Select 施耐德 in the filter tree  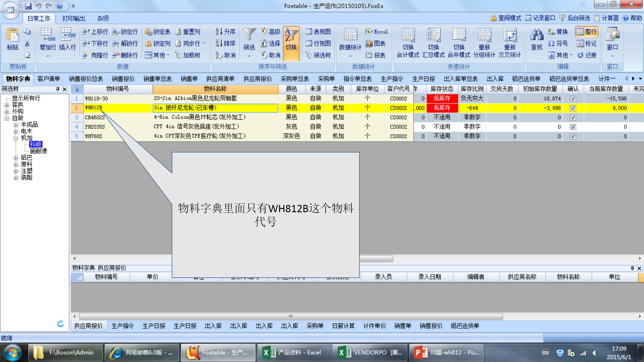(38, 151)
